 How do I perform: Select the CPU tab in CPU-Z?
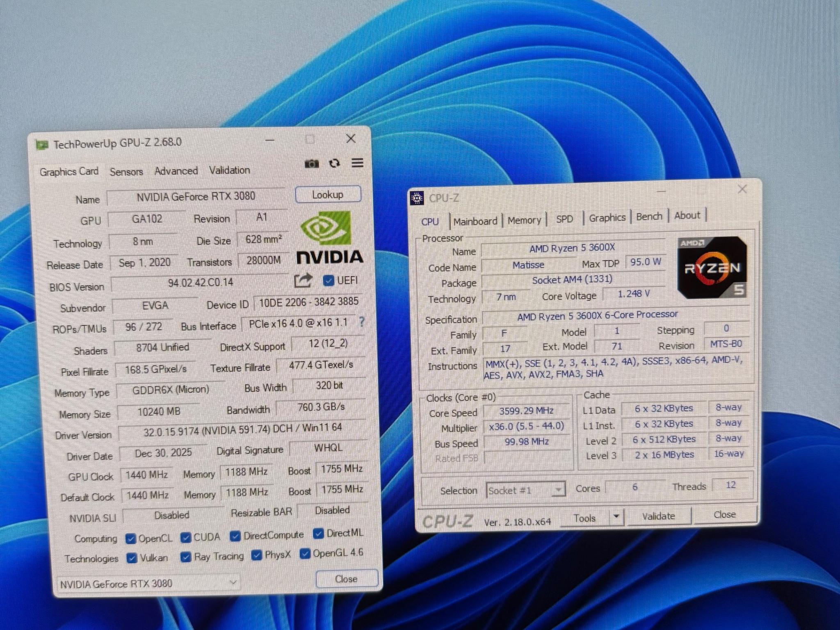tap(430, 222)
